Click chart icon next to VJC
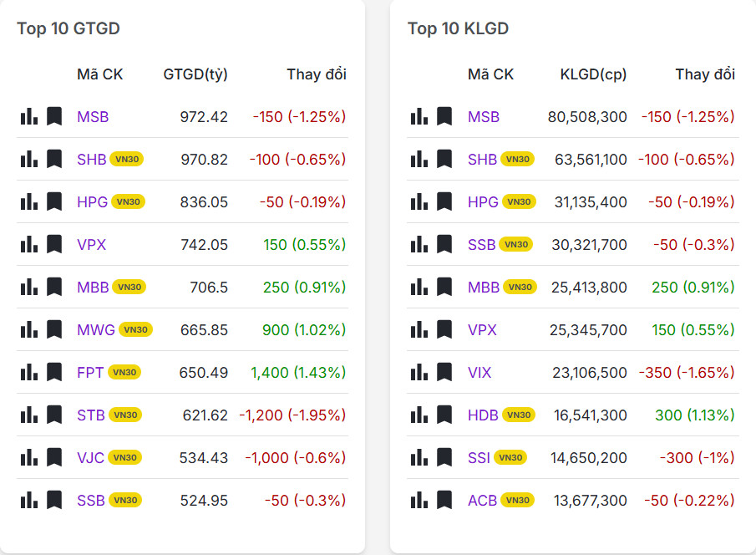Screen dimensions: 756x555 coord(29,457)
